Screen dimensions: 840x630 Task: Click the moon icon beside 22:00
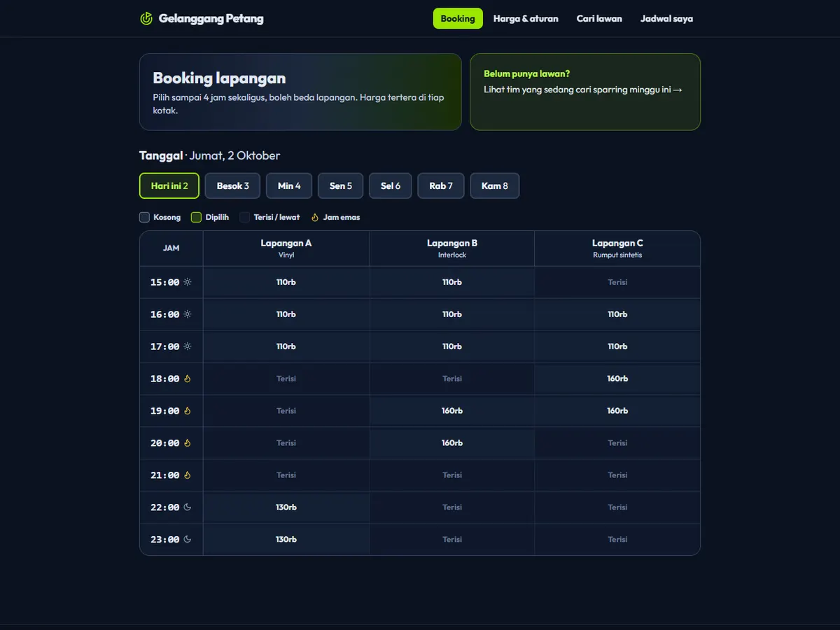pyautogui.click(x=188, y=507)
